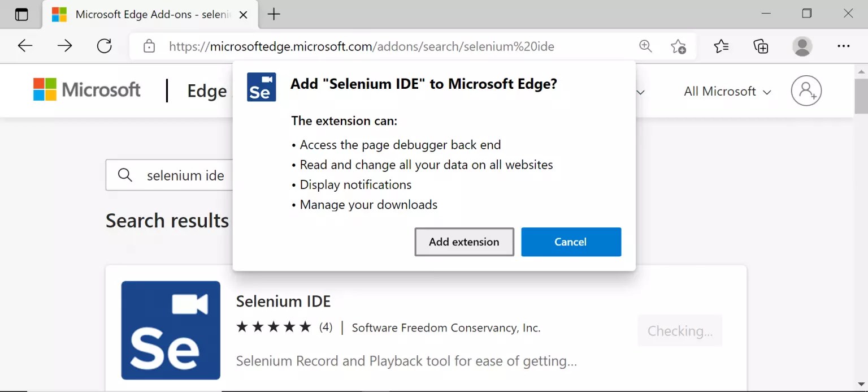Expand the partially hidden header chevron
The image size is (868, 392).
coord(639,92)
